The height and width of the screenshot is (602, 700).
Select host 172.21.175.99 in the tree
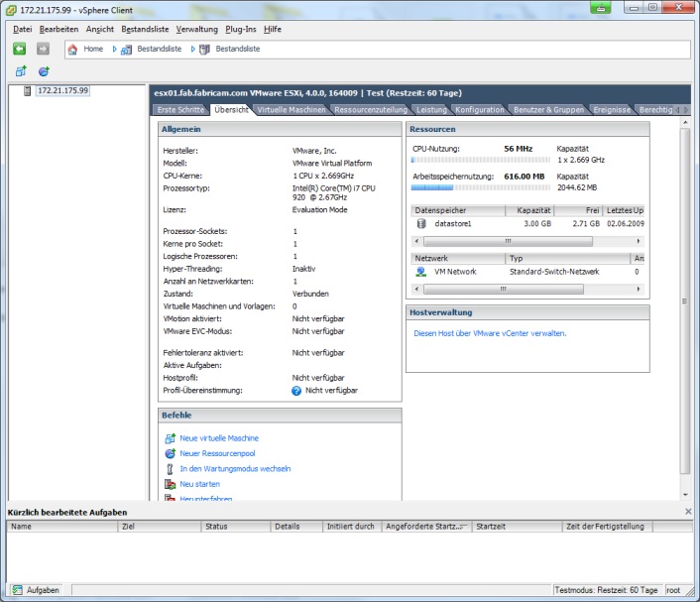(61, 90)
